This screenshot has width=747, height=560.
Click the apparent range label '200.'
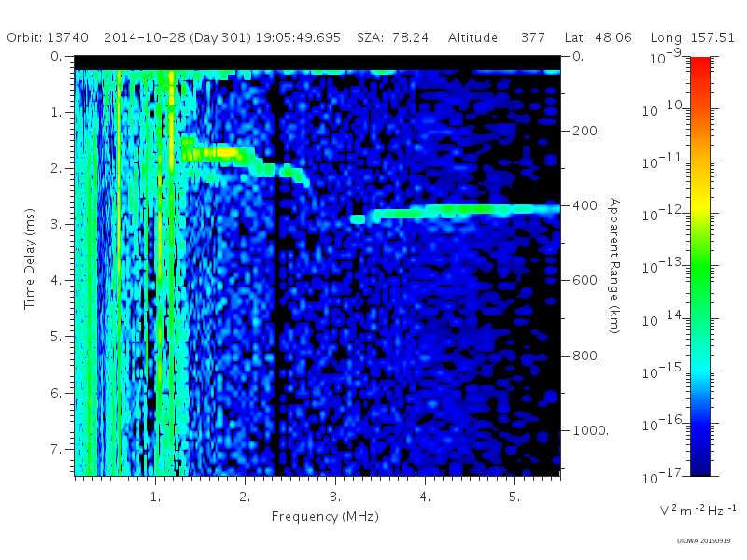tap(586, 131)
